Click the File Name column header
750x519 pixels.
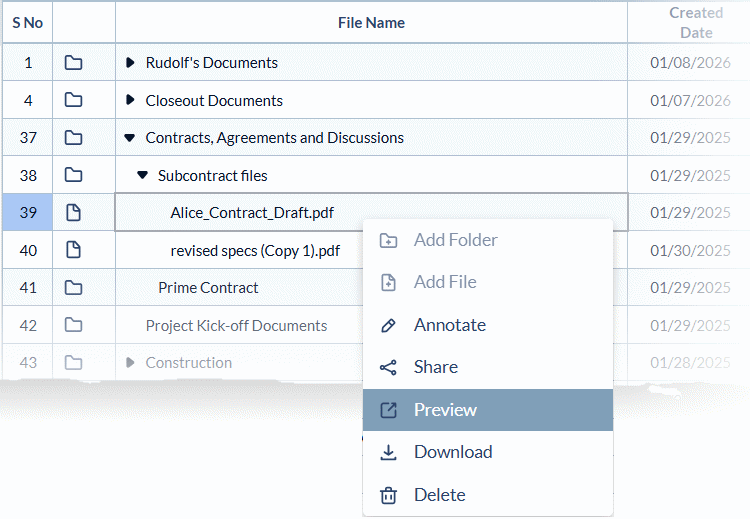coord(371,22)
